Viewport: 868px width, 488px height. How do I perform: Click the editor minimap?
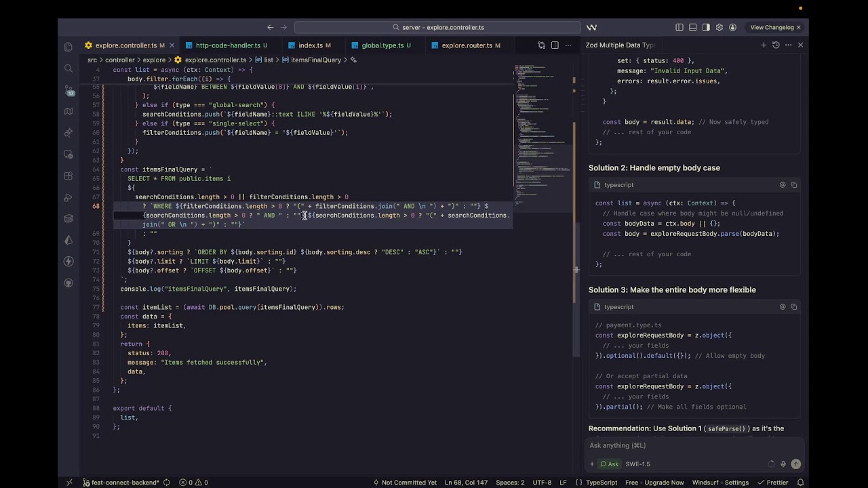coord(541,136)
